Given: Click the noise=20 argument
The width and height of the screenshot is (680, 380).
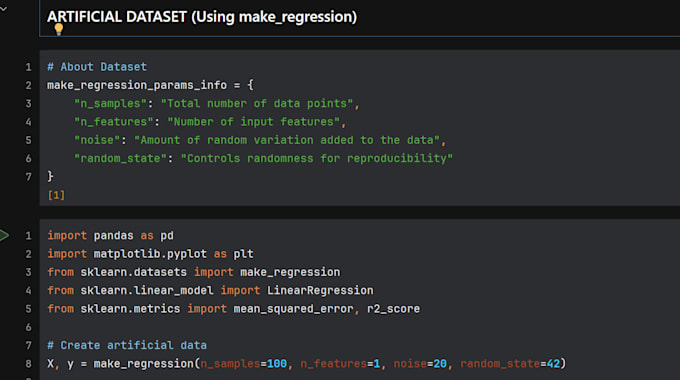Looking at the screenshot, I should click(x=420, y=364).
